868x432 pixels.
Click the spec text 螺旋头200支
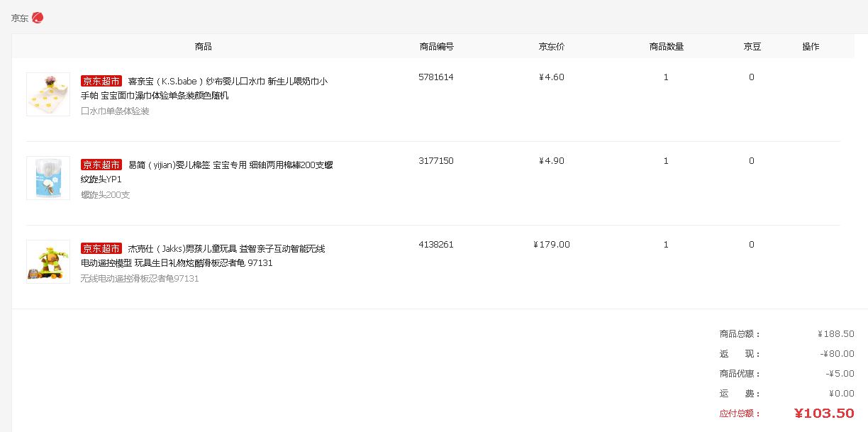pyautogui.click(x=106, y=195)
